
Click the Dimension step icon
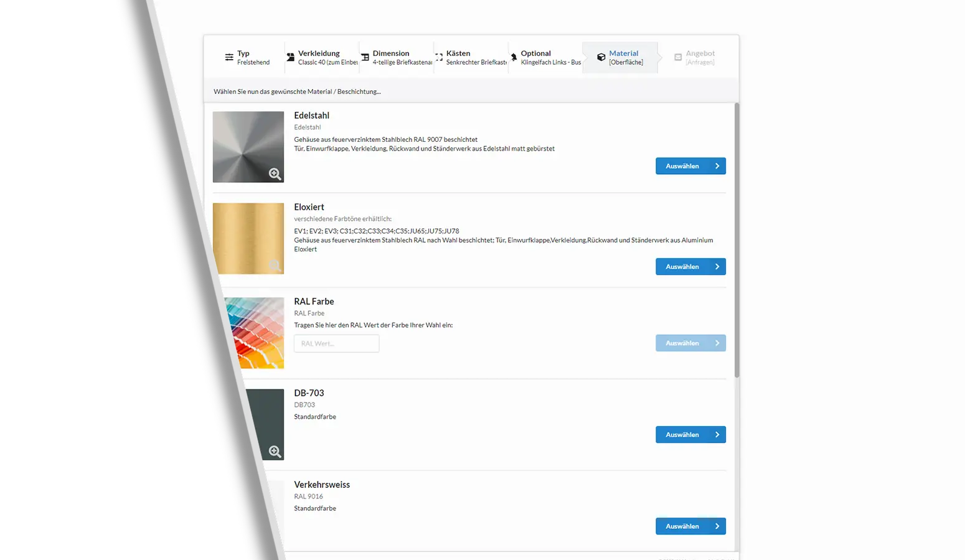(x=365, y=57)
